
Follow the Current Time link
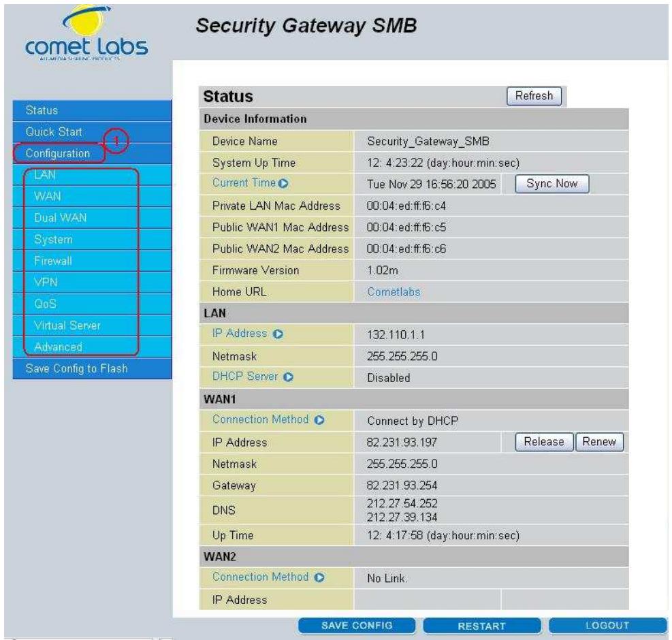pyautogui.click(x=244, y=182)
